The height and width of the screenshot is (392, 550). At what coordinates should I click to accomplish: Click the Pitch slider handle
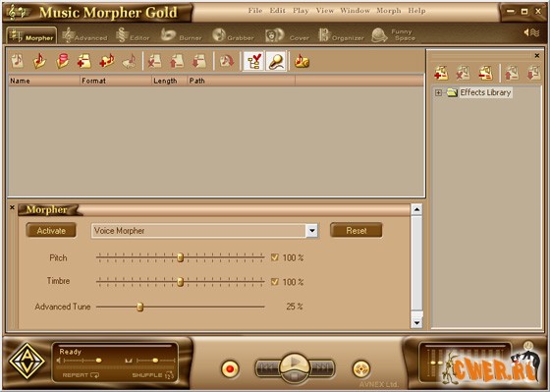tap(181, 257)
